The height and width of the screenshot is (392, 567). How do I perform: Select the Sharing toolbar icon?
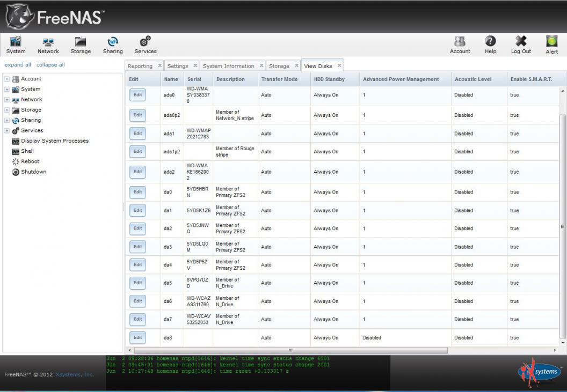click(113, 45)
